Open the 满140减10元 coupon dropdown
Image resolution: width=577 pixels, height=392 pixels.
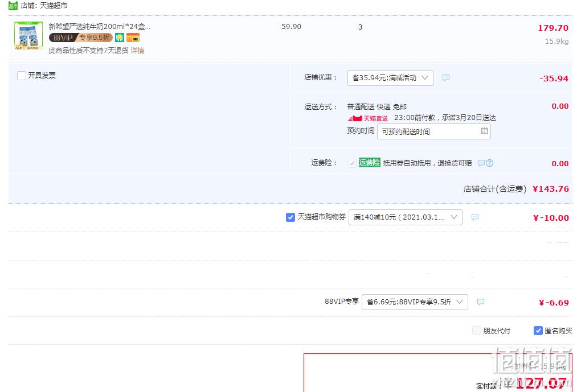point(405,217)
